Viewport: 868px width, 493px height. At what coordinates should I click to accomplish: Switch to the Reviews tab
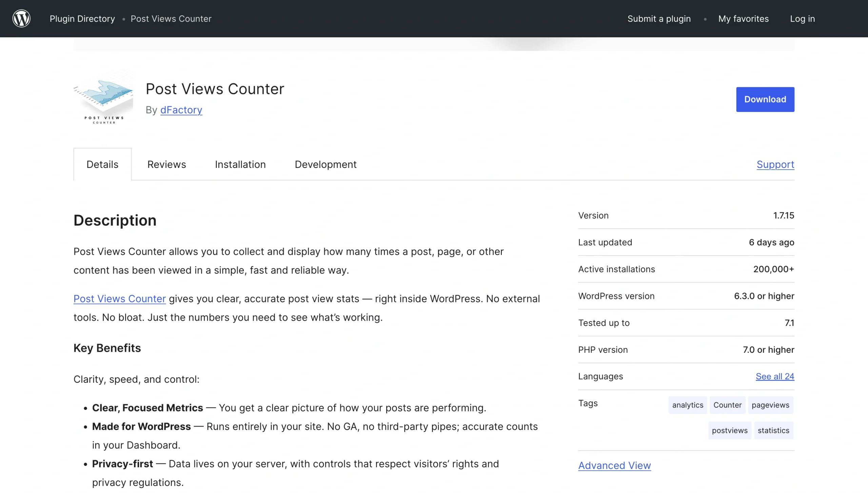tap(166, 164)
